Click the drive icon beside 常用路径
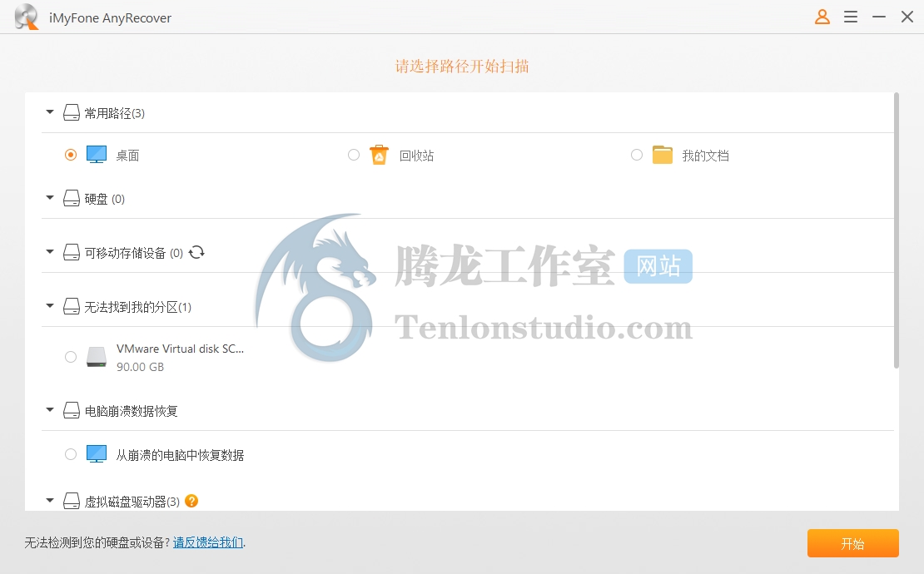This screenshot has height=574, width=924. click(72, 112)
